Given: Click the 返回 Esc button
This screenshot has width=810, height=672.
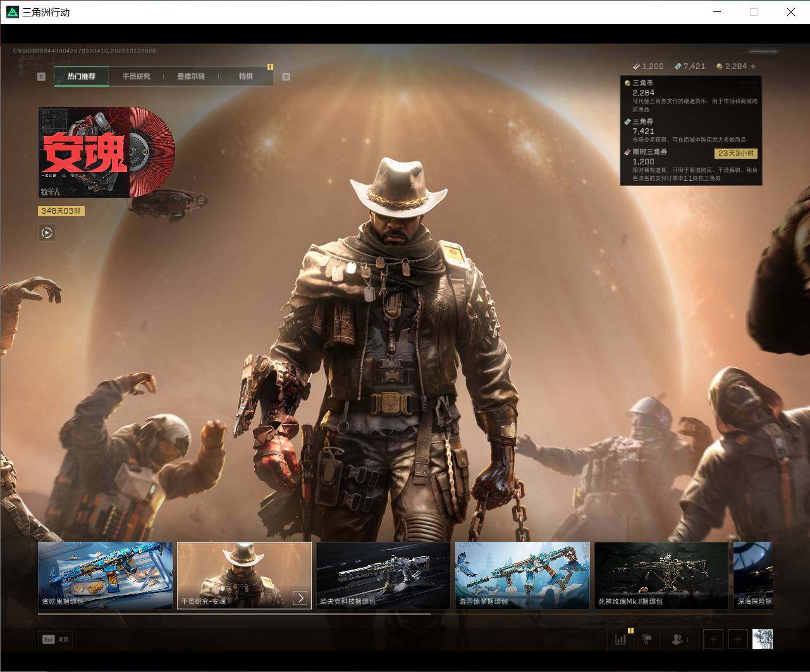Looking at the screenshot, I should tap(55, 639).
